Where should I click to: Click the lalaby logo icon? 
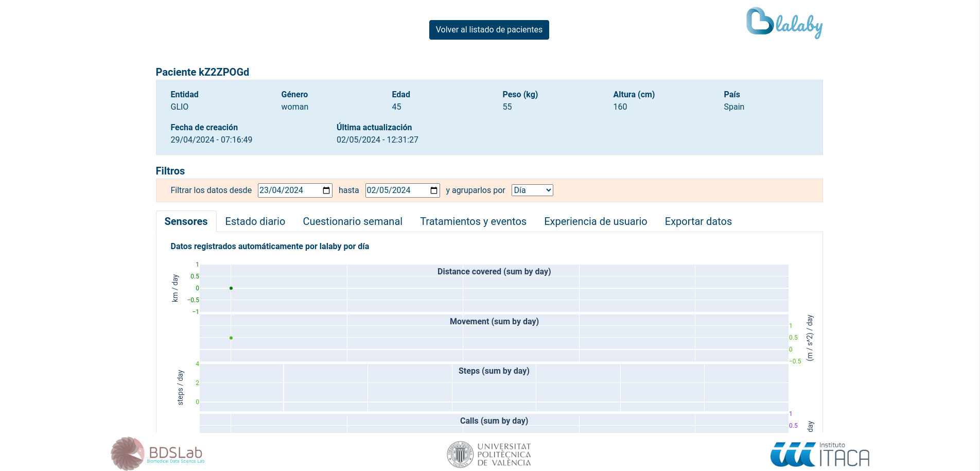click(x=784, y=23)
